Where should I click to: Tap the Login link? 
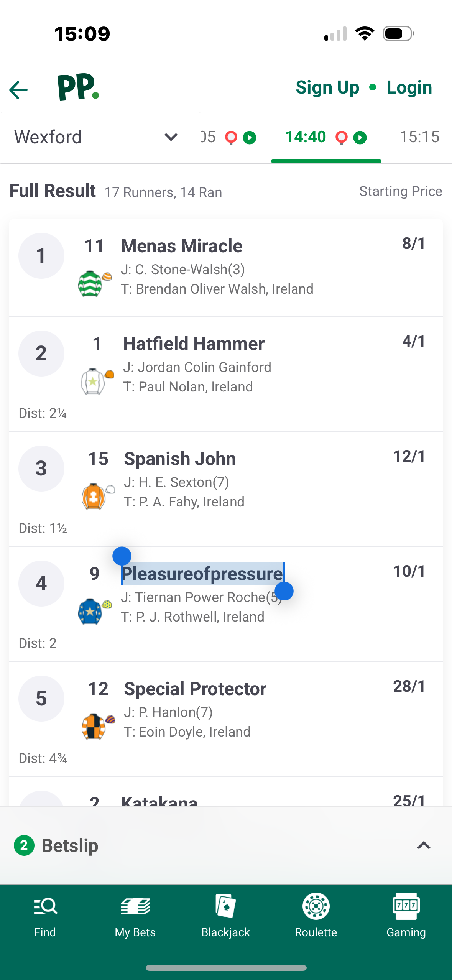click(409, 88)
